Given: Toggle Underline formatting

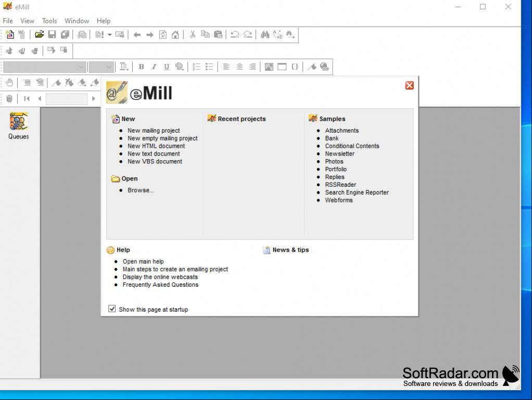Looking at the screenshot, I should point(167,67).
